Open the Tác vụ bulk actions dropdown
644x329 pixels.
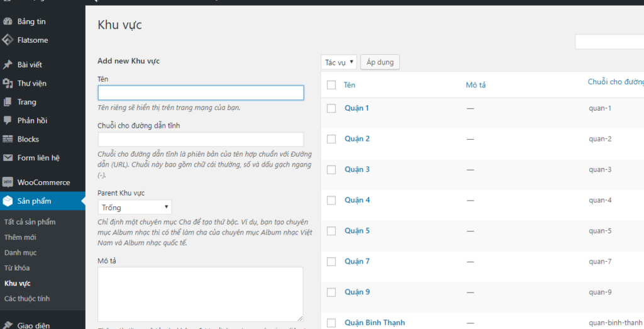[338, 62]
